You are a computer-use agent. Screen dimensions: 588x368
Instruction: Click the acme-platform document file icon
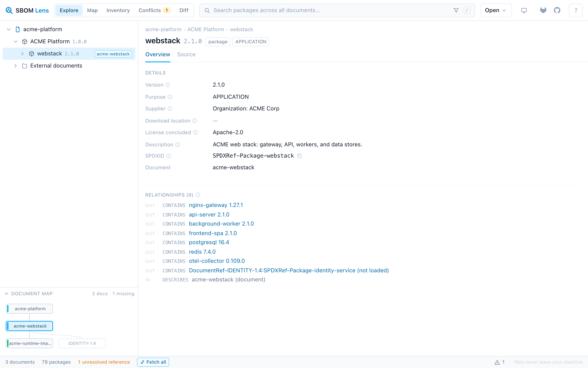click(18, 29)
